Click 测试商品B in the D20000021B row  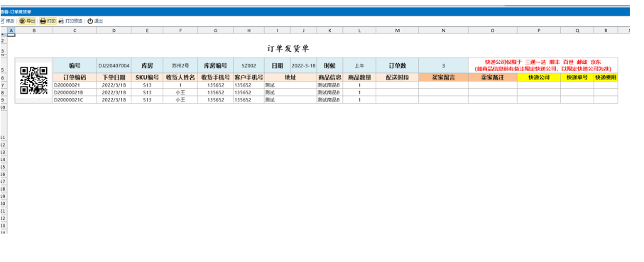pyautogui.click(x=329, y=92)
